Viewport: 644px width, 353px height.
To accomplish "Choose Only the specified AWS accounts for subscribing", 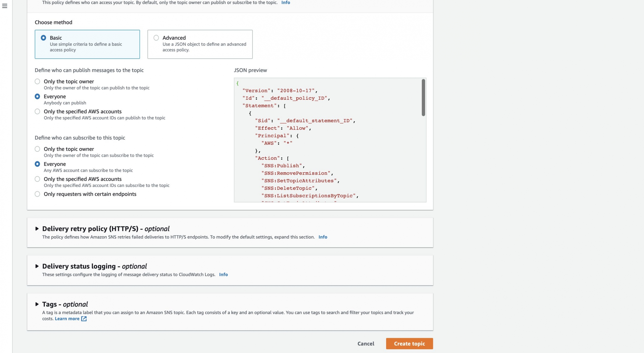I will pyautogui.click(x=37, y=179).
